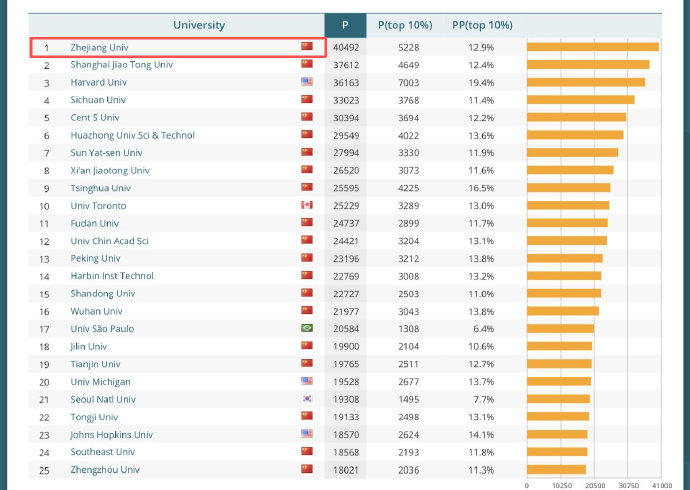Click the Chinese flag beside Tsinghua Univ
Viewport: 690px width, 490px height.
point(307,188)
